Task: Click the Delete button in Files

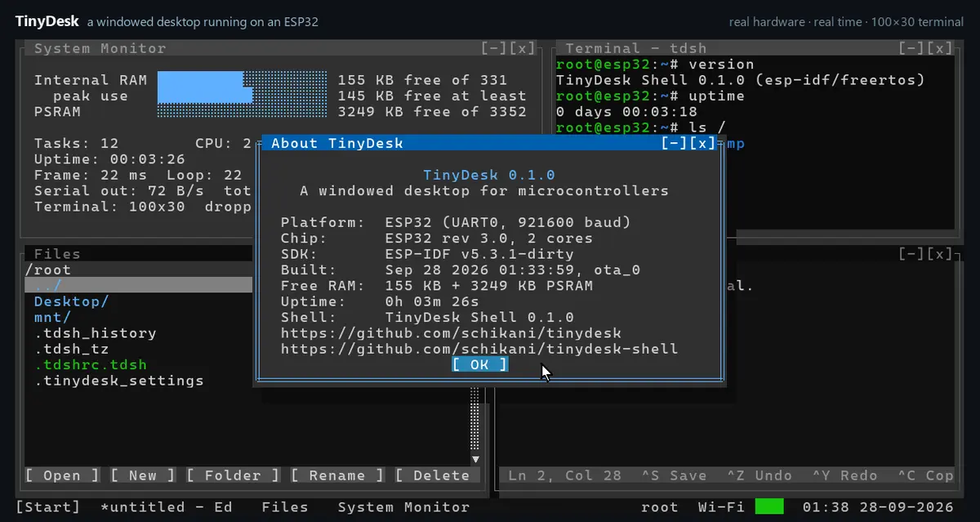Action: click(433, 475)
